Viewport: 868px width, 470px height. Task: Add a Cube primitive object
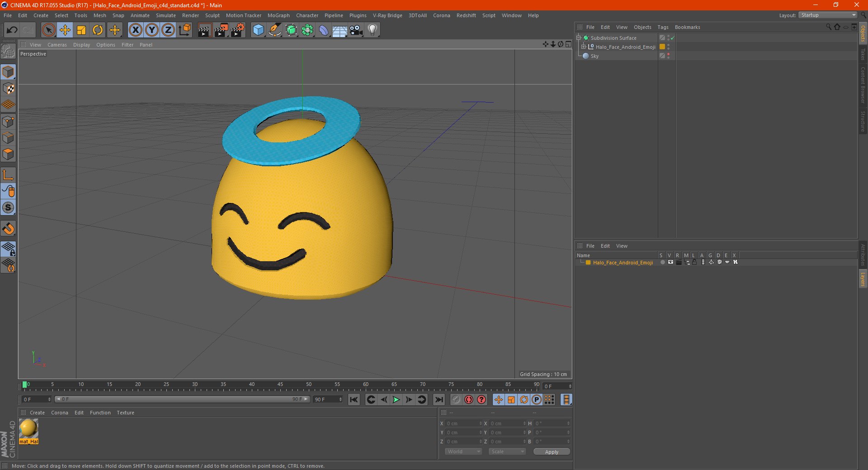pos(258,30)
